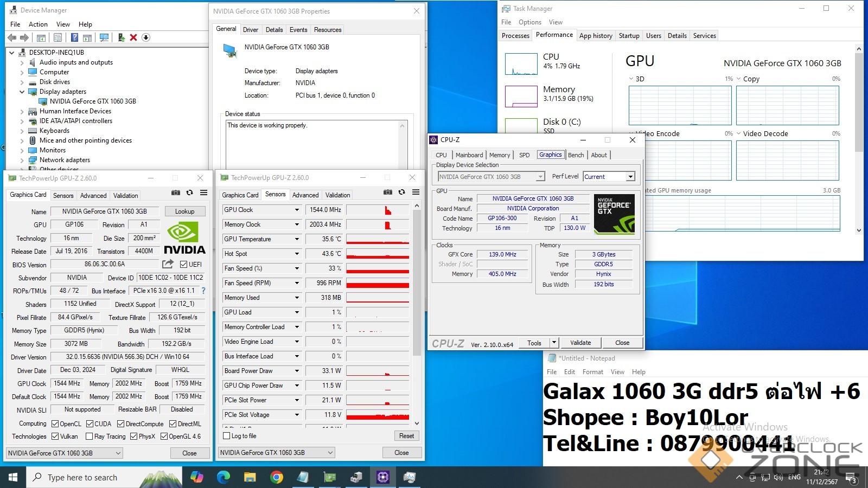Open Google Chrome from the taskbar
The height and width of the screenshot is (488, 868).
tap(277, 477)
